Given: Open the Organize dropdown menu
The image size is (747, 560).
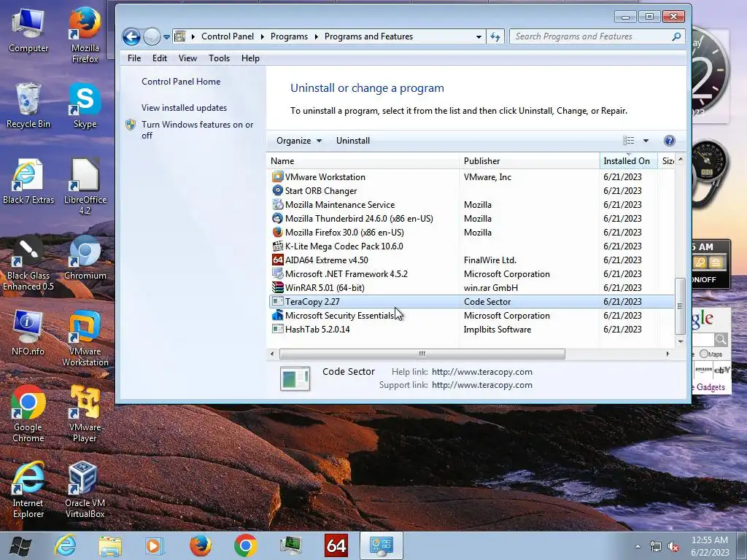Looking at the screenshot, I should point(298,141).
